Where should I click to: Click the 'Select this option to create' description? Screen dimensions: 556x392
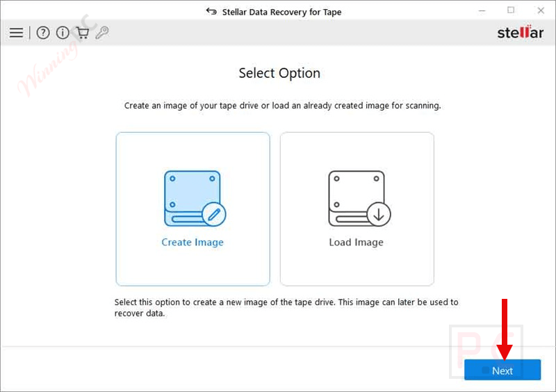point(286,308)
